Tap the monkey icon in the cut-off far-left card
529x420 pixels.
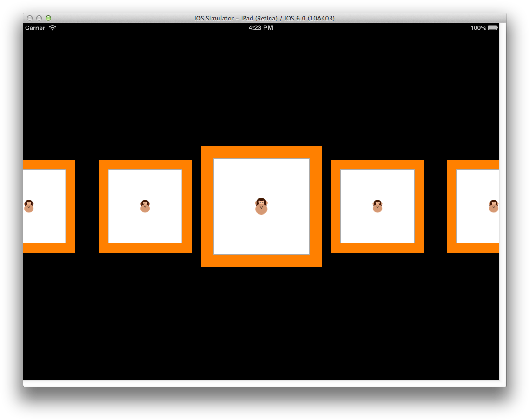[x=29, y=206]
